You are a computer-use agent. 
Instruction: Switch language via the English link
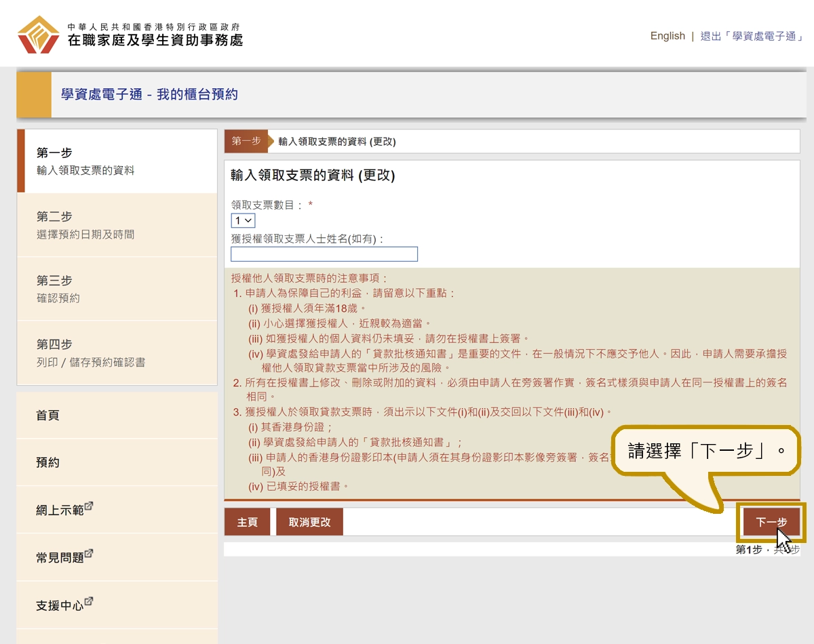click(x=667, y=36)
